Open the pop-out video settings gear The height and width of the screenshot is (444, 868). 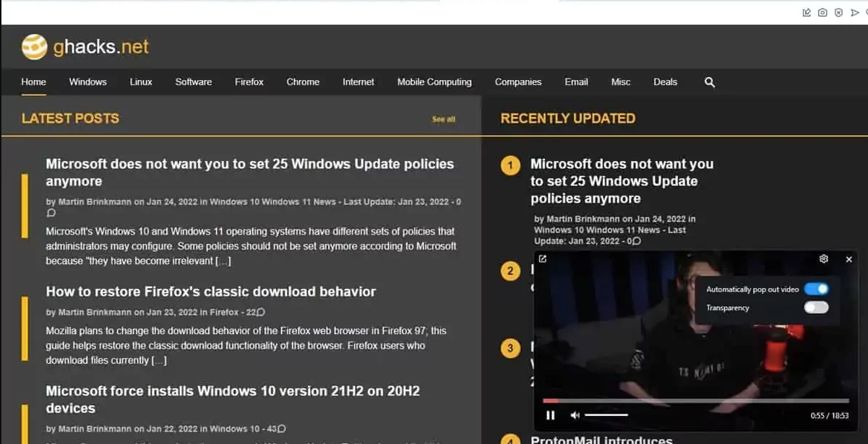pyautogui.click(x=823, y=259)
